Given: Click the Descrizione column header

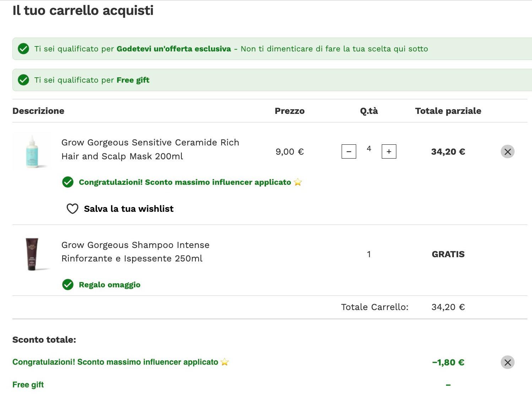Looking at the screenshot, I should pos(38,111).
